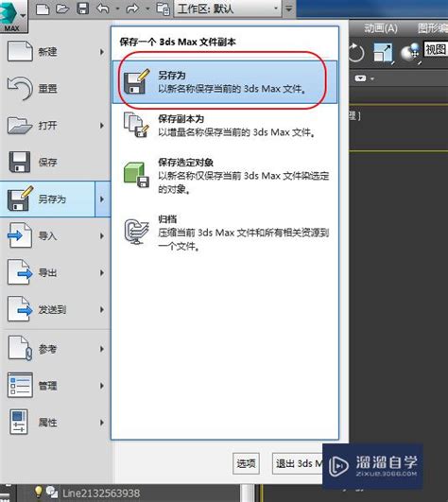Screen dimensions: 448x502
Task: Click the project folder icon beside workspace selector
Action: coord(163,9)
